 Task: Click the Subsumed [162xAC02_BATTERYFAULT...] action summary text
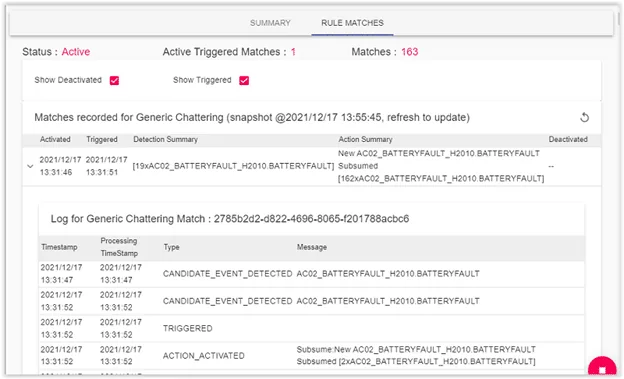point(441,172)
